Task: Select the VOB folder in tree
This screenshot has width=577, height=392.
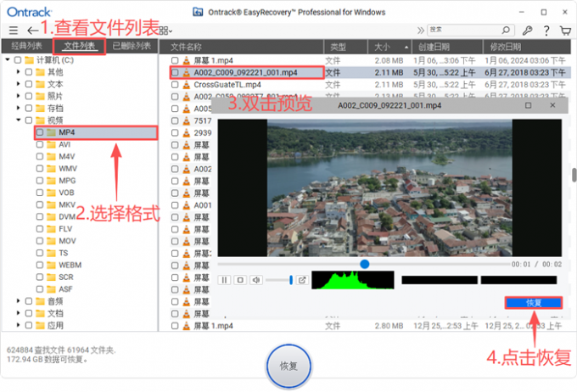Action: tap(66, 193)
